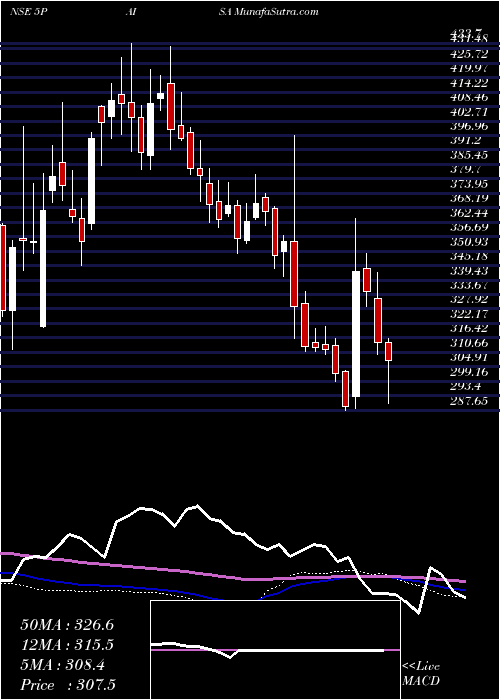Viewport: 500px width, 700px height.
Task: Click the 408.46 price axis label
Action: click(x=469, y=97)
